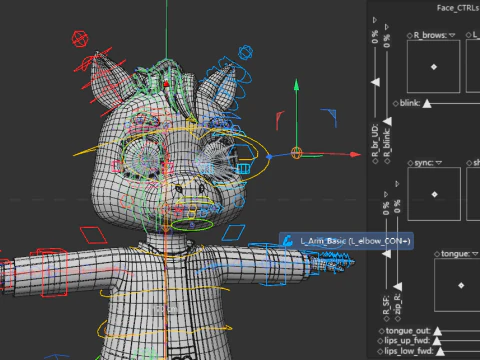Viewport: 480px width, 360px height.
Task: Click the 0 % value of R_blink
Action: pos(387,41)
